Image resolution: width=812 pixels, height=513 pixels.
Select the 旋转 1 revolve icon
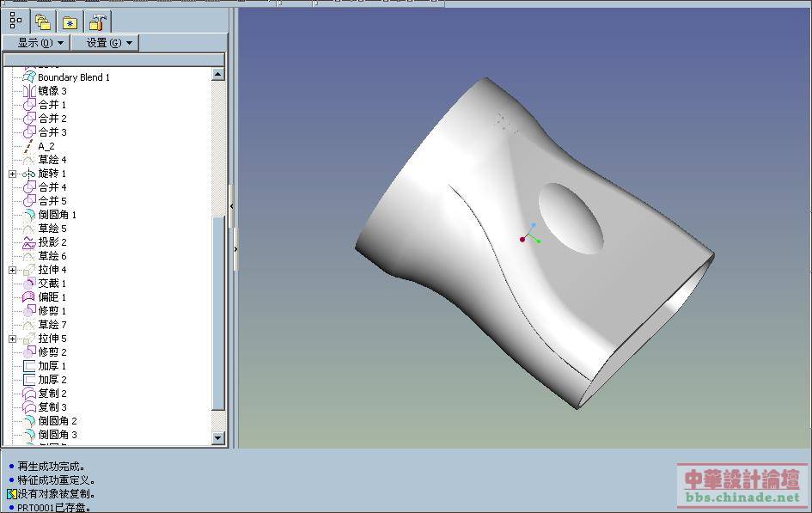click(x=29, y=174)
